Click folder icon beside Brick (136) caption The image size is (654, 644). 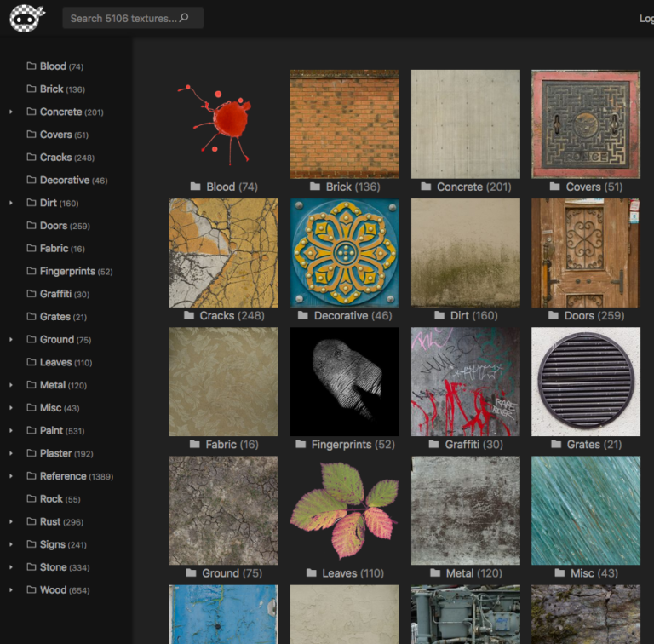[316, 187]
